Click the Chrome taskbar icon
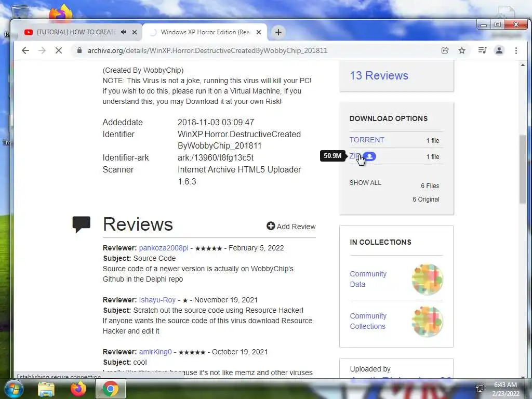Image resolution: width=532 pixels, height=399 pixels. [111, 389]
